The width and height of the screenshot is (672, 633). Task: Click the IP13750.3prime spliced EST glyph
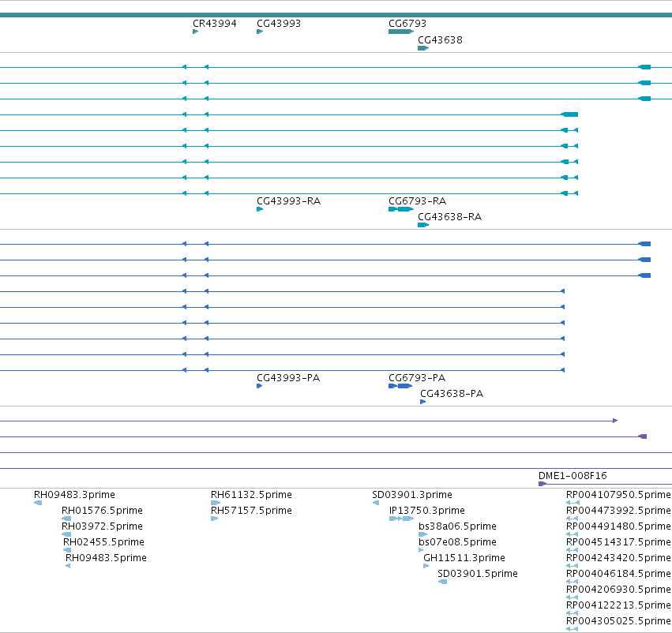coord(402,519)
